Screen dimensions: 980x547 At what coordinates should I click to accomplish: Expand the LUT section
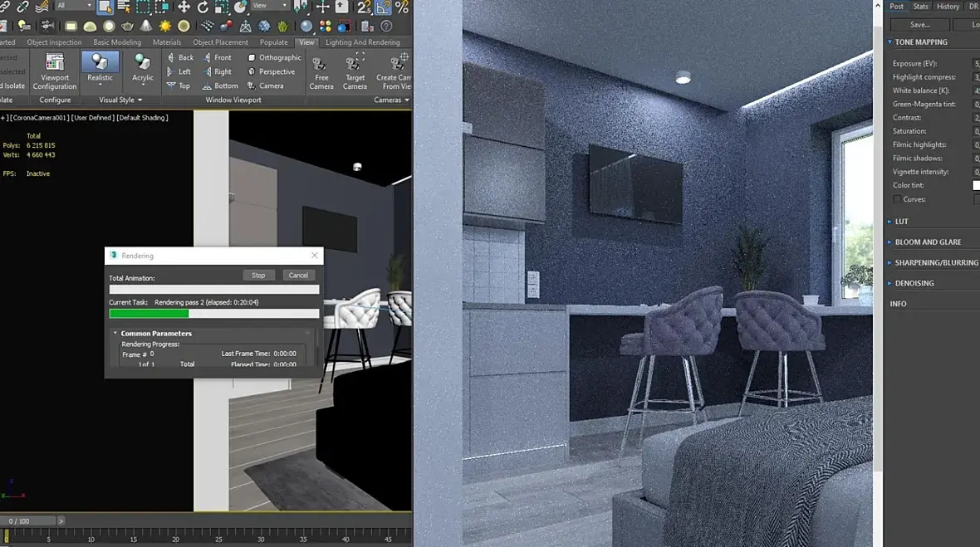890,222
